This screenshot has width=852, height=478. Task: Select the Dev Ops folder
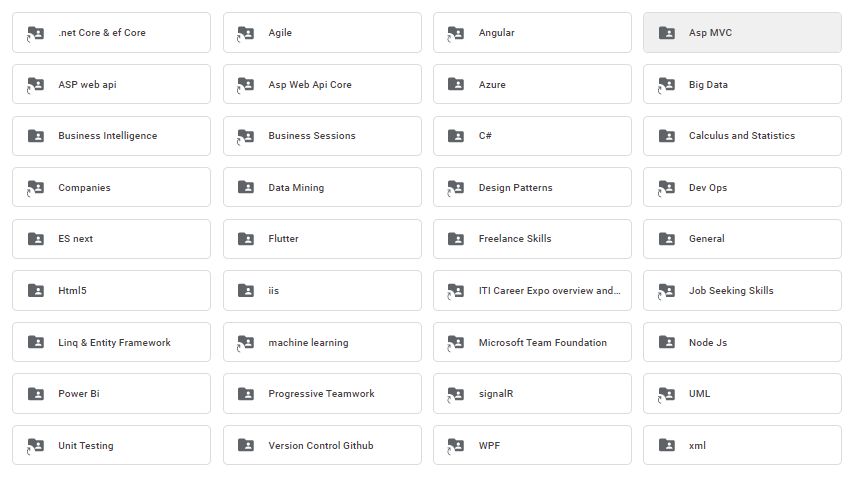pos(742,187)
